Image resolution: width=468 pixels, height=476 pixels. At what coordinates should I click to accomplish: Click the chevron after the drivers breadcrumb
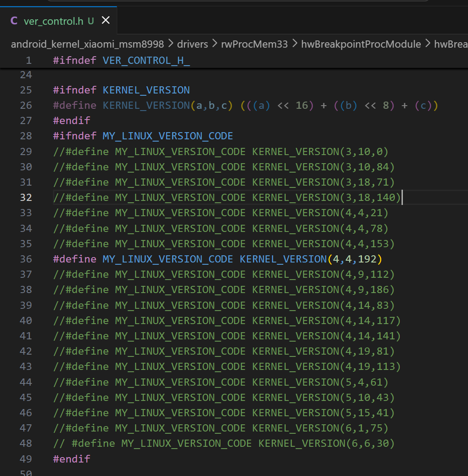[x=215, y=44]
